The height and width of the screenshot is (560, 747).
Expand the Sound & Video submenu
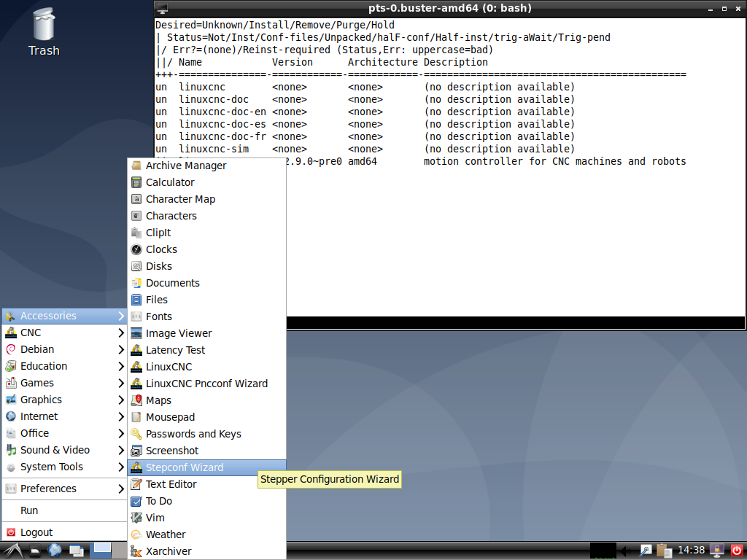64,450
